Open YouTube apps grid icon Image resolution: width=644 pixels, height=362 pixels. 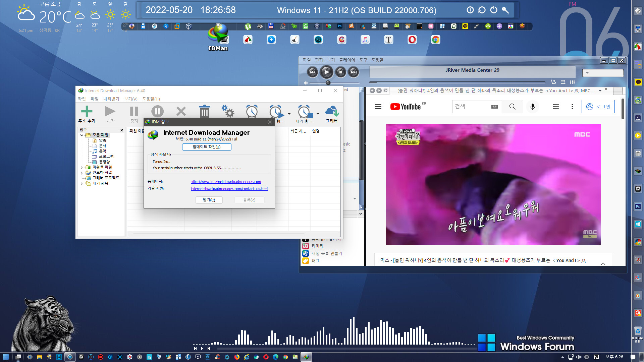click(556, 107)
